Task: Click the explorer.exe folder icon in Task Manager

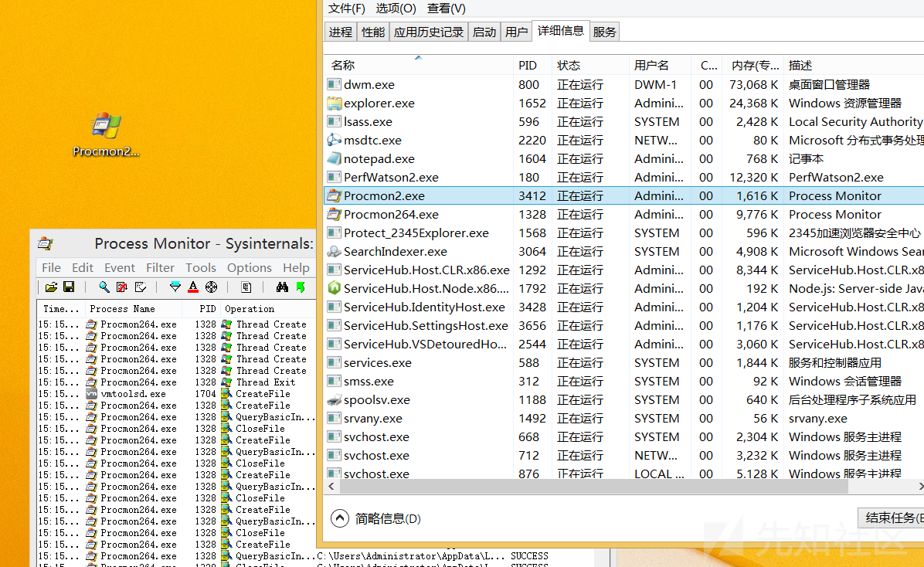Action: (334, 104)
